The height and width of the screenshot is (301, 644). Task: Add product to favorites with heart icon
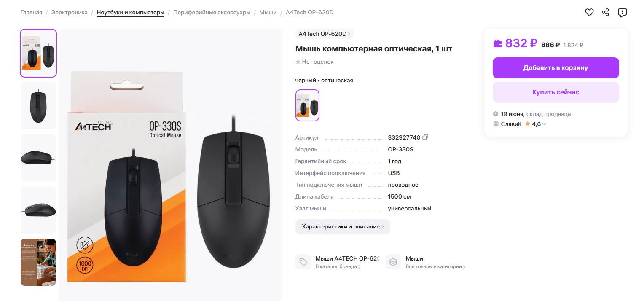tap(589, 13)
